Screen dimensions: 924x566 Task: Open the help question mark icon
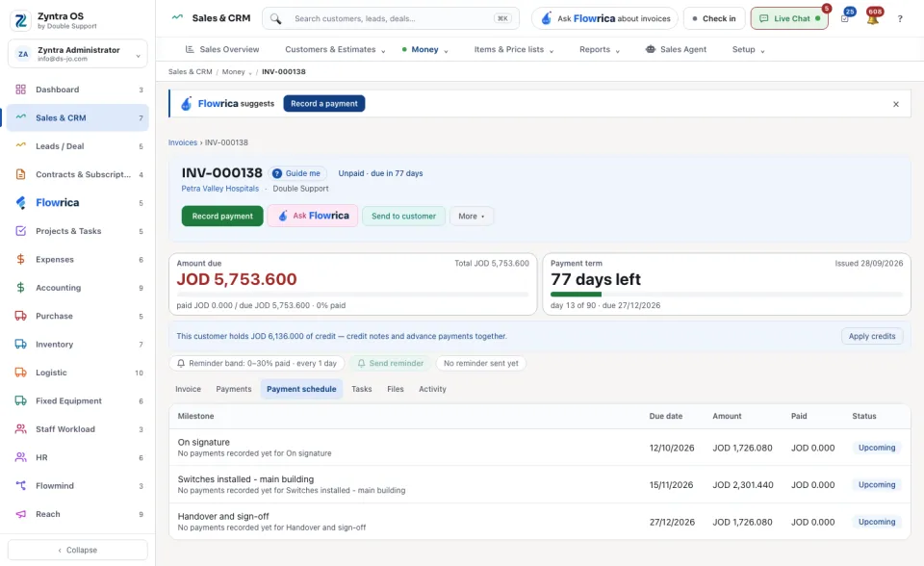900,19
